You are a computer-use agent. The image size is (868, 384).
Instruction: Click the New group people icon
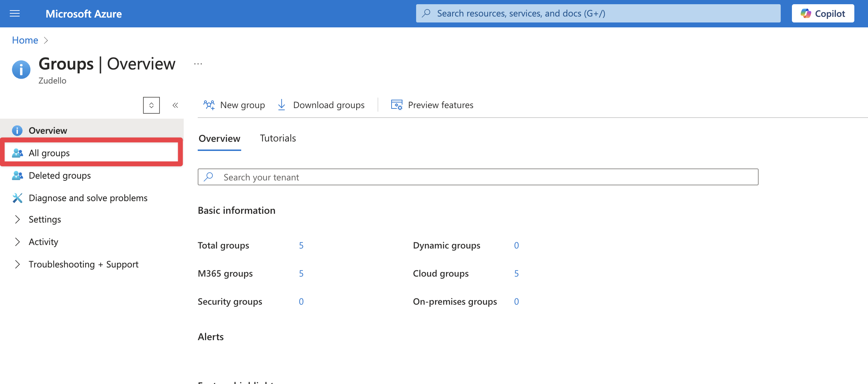click(x=209, y=105)
